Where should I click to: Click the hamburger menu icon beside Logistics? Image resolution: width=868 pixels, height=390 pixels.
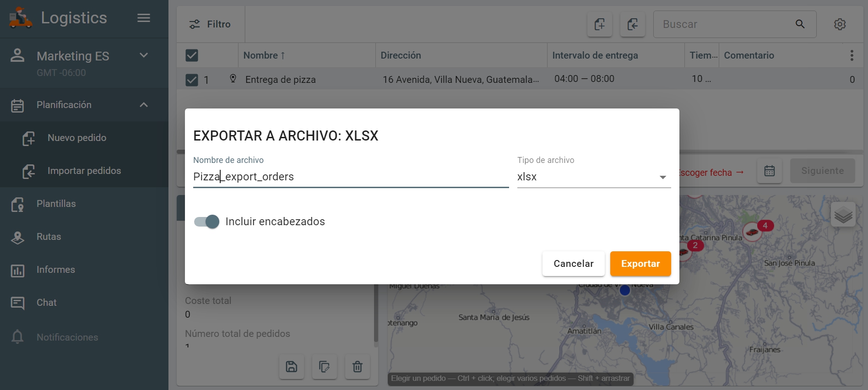point(144,18)
